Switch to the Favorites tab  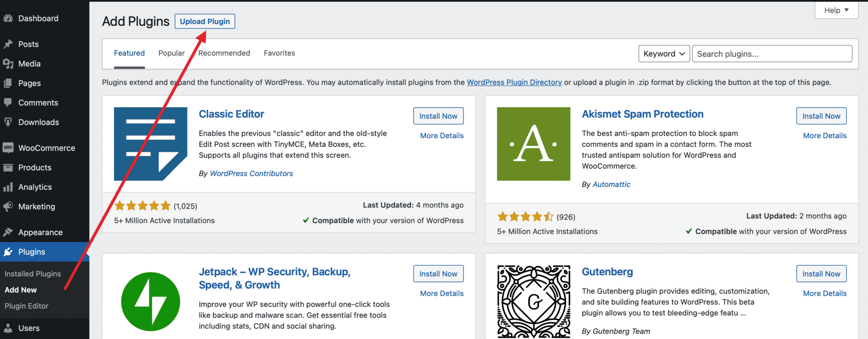(x=279, y=53)
